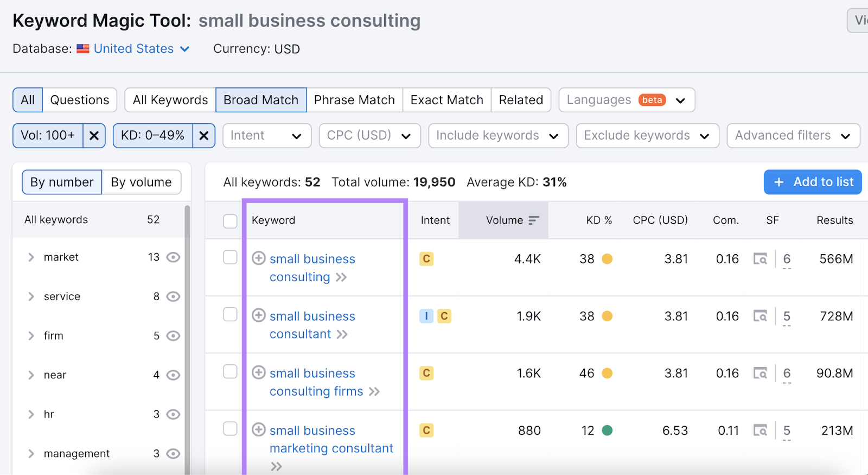Open the Exclude keywords dropdown
Image resolution: width=868 pixels, height=475 pixels.
647,136
